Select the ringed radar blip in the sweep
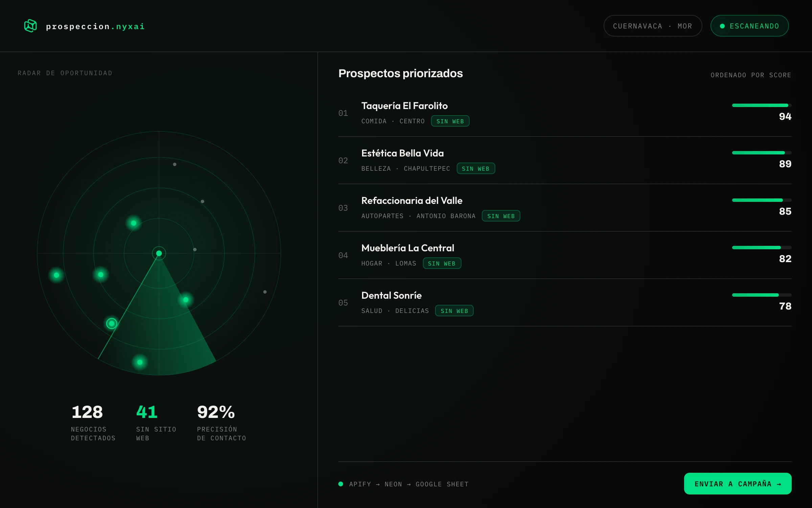This screenshot has width=812, height=508. pos(112,323)
